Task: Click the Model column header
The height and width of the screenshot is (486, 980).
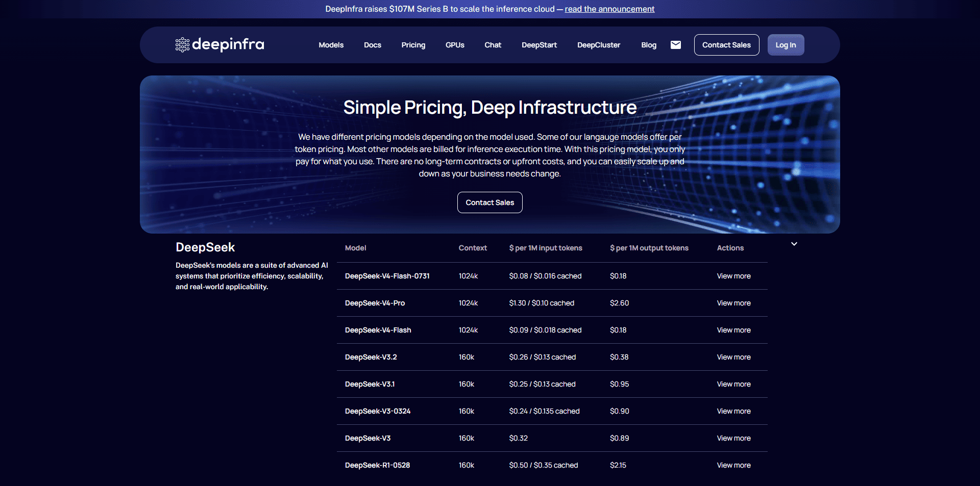Action: 356,248
